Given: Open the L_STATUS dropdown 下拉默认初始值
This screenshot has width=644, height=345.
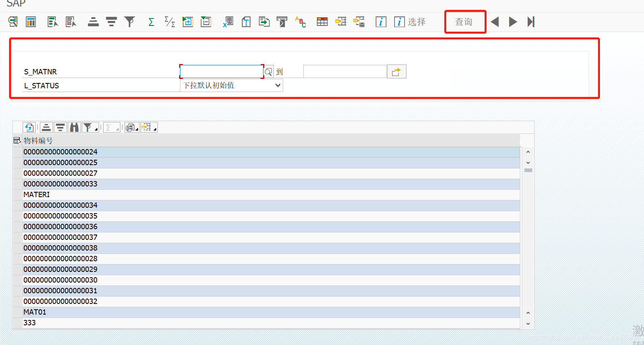Looking at the screenshot, I should coord(232,85).
